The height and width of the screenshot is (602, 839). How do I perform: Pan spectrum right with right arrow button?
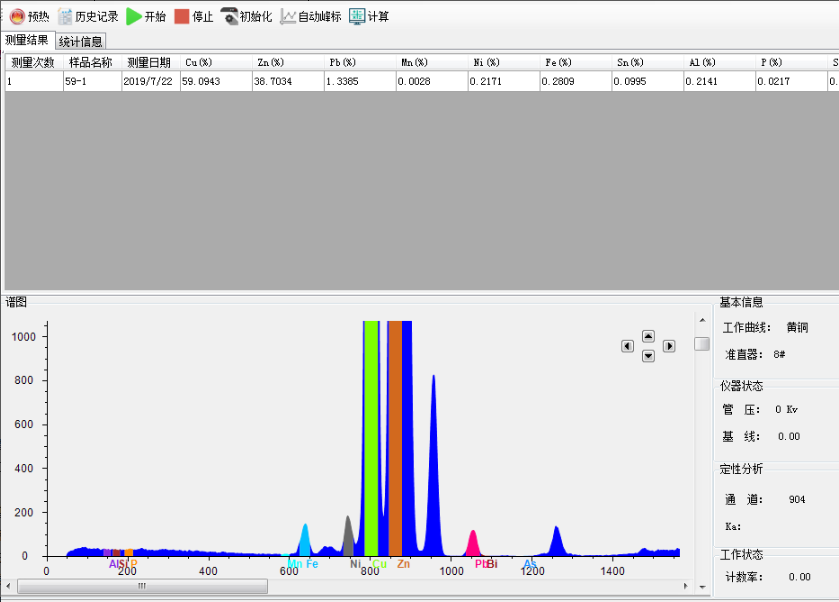tap(669, 346)
